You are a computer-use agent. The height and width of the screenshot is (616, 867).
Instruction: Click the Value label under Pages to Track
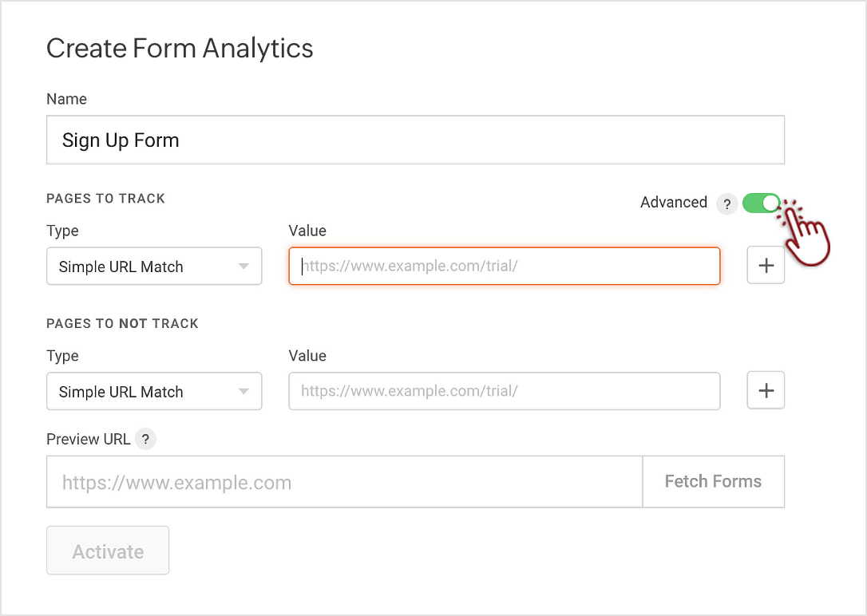tap(307, 231)
